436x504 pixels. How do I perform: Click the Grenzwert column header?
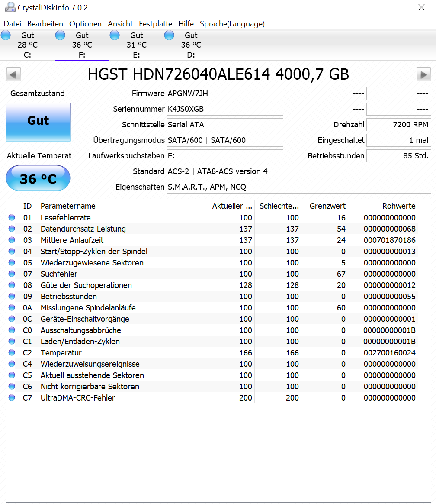pos(325,206)
